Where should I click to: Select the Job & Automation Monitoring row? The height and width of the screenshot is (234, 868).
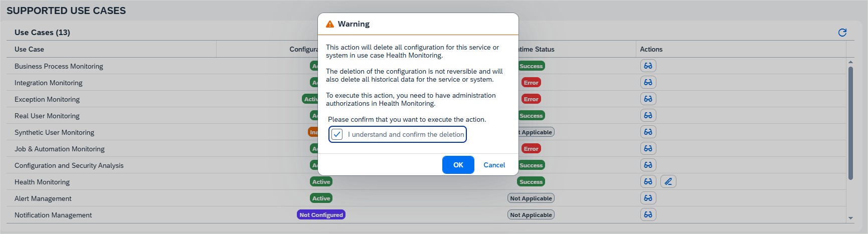click(x=60, y=149)
